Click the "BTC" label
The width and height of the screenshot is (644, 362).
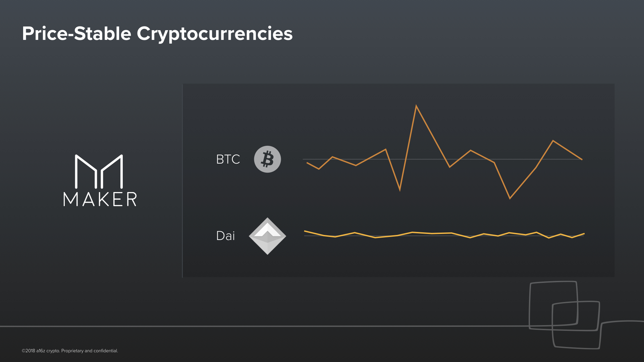[228, 159]
